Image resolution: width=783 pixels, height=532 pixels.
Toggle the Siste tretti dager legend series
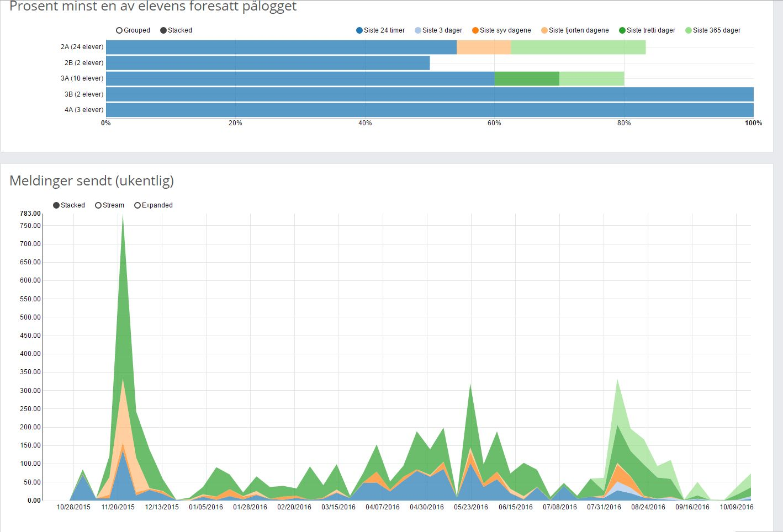(x=647, y=30)
